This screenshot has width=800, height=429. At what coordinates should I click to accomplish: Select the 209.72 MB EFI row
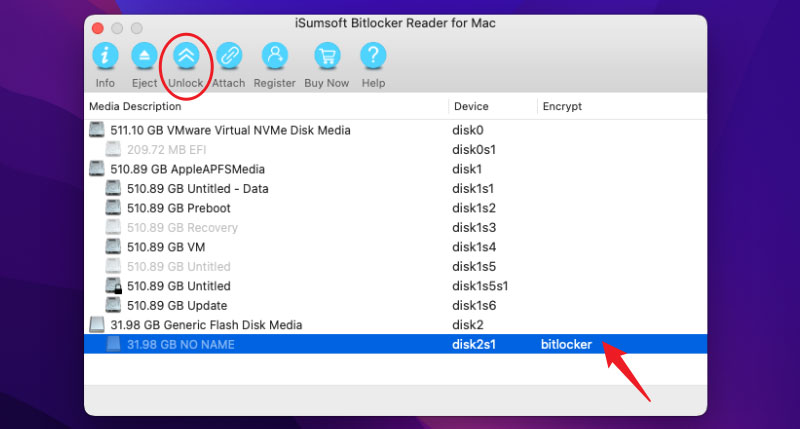[x=395, y=149]
